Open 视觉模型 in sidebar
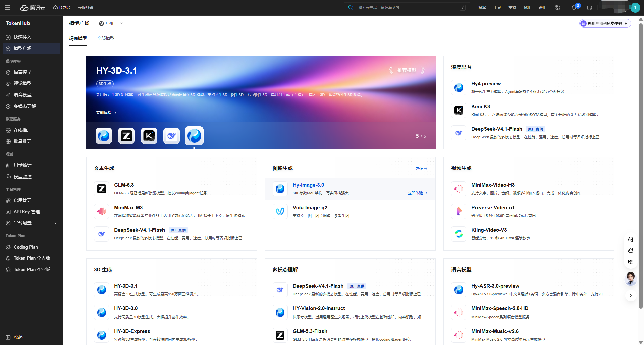Screen dimensions: 644x345 [x=32, y=83]
